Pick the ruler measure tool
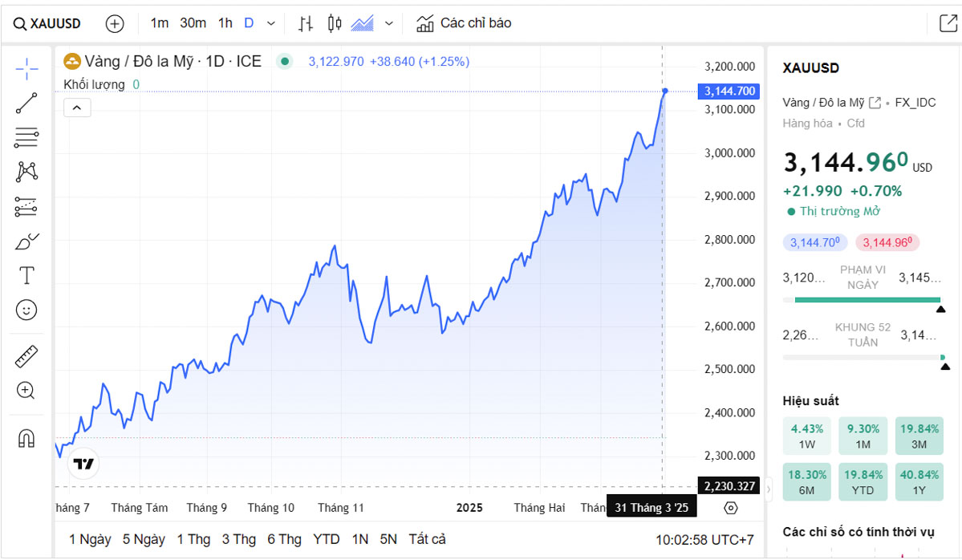 click(26, 356)
